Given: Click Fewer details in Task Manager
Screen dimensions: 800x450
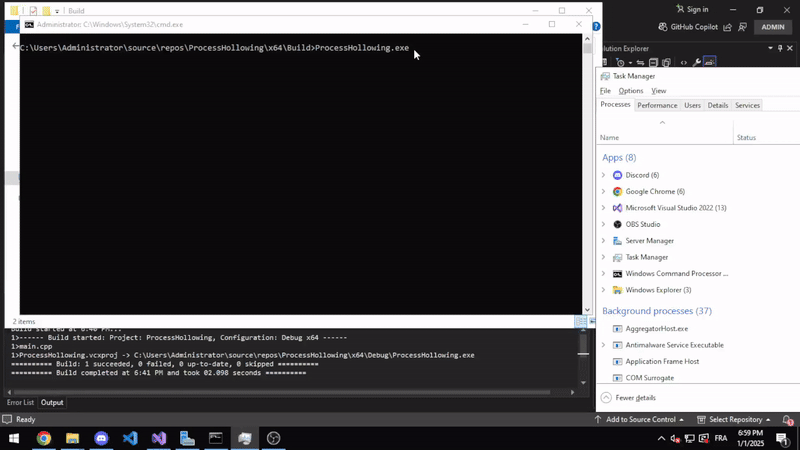Looking at the screenshot, I should [628, 397].
